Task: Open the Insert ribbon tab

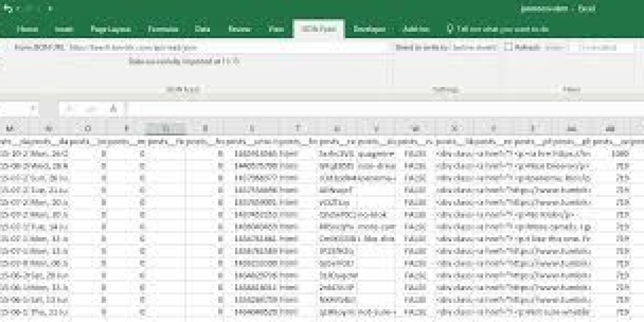Action: click(x=64, y=29)
